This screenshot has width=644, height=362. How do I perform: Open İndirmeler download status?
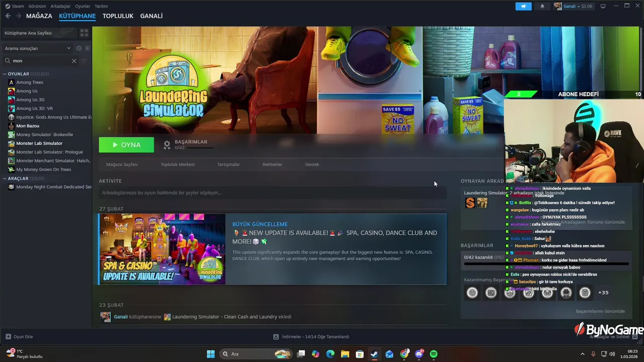tap(311, 337)
